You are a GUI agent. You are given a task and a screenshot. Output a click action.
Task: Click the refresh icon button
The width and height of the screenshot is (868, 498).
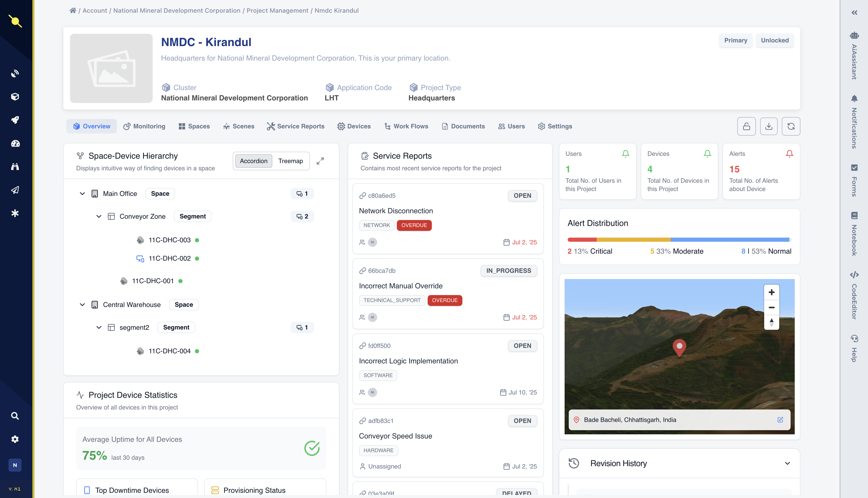click(x=791, y=126)
